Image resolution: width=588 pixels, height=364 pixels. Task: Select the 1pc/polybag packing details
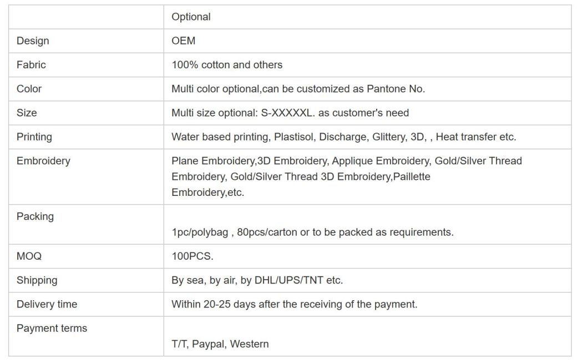click(312, 232)
